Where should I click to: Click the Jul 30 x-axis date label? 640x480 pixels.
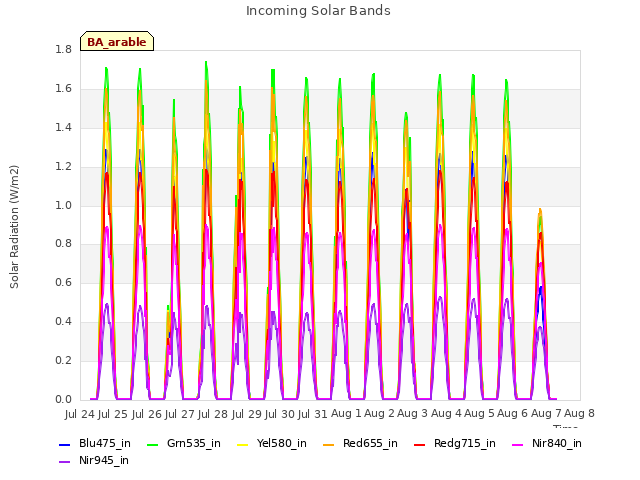(x=280, y=414)
